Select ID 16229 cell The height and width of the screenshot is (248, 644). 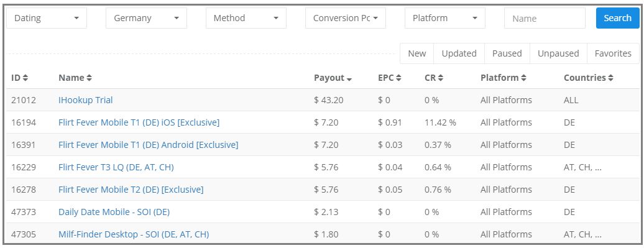pos(24,167)
